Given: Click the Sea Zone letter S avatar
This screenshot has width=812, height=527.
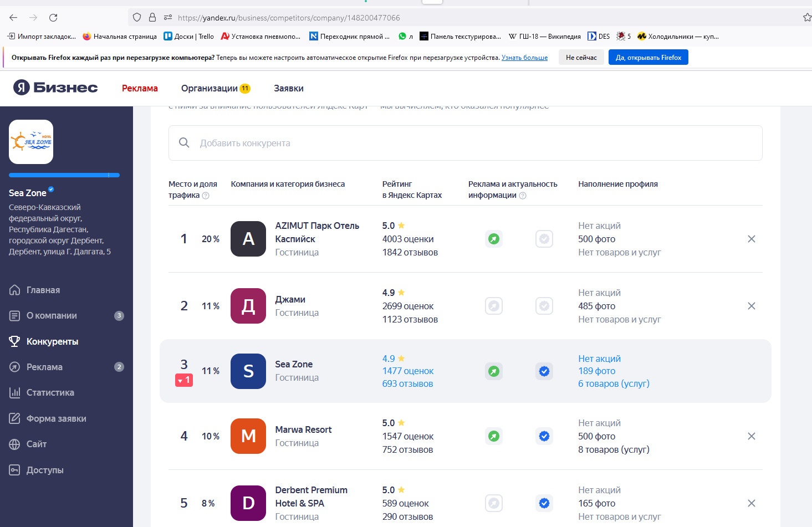Looking at the screenshot, I should click(x=248, y=371).
